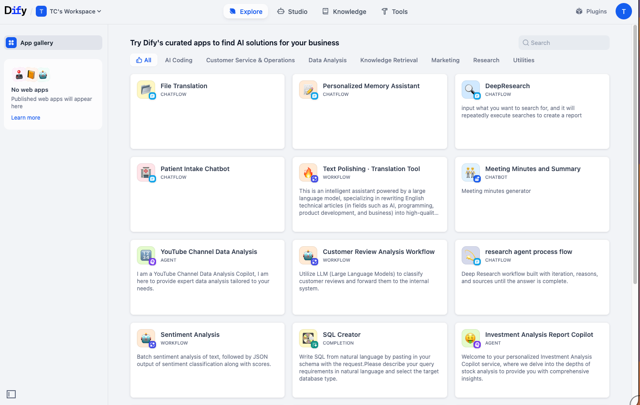Viewport: 640px width, 405px height.
Task: Click the Investment Analysis Report Copilot icon
Action: click(x=470, y=338)
